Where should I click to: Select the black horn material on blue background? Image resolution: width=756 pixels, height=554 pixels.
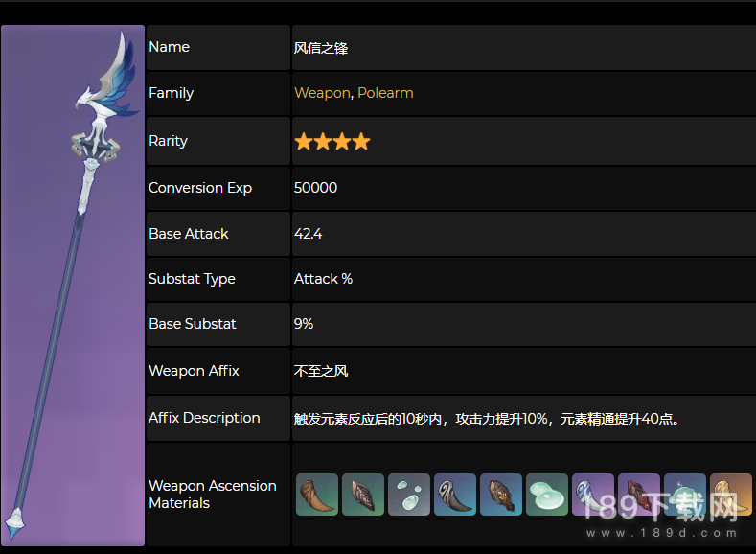tap(455, 495)
